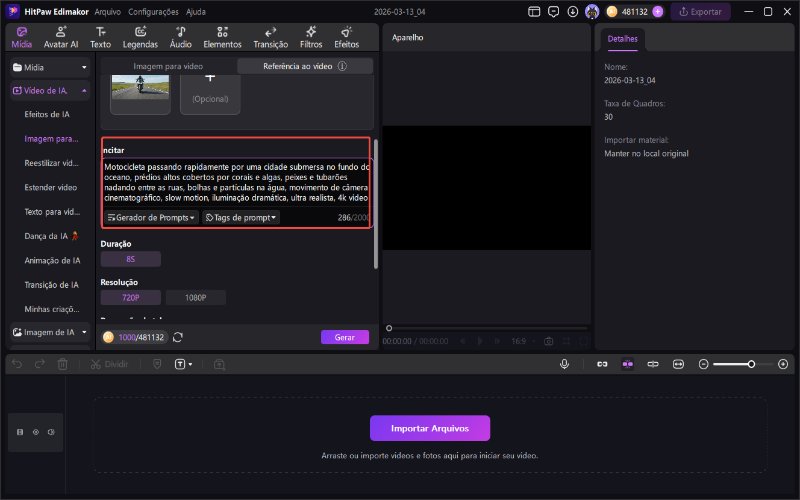Viewport: 800px width, 500px height.
Task: Open the Gerador de Prompts dropdown
Action: (x=151, y=217)
